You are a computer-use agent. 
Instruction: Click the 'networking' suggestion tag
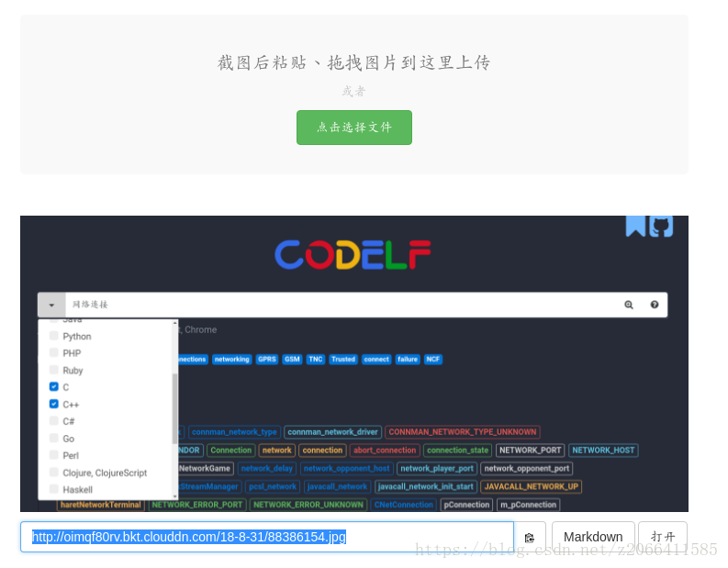231,359
